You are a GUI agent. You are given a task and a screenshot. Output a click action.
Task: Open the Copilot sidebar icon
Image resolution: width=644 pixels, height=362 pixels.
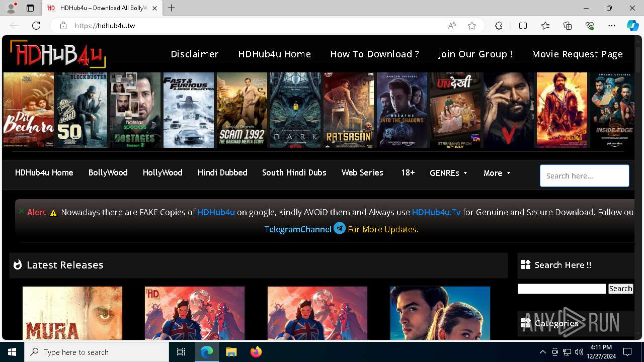coord(632,26)
